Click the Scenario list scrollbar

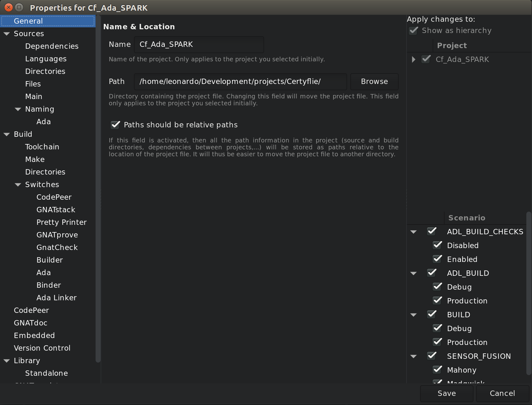pos(529,294)
